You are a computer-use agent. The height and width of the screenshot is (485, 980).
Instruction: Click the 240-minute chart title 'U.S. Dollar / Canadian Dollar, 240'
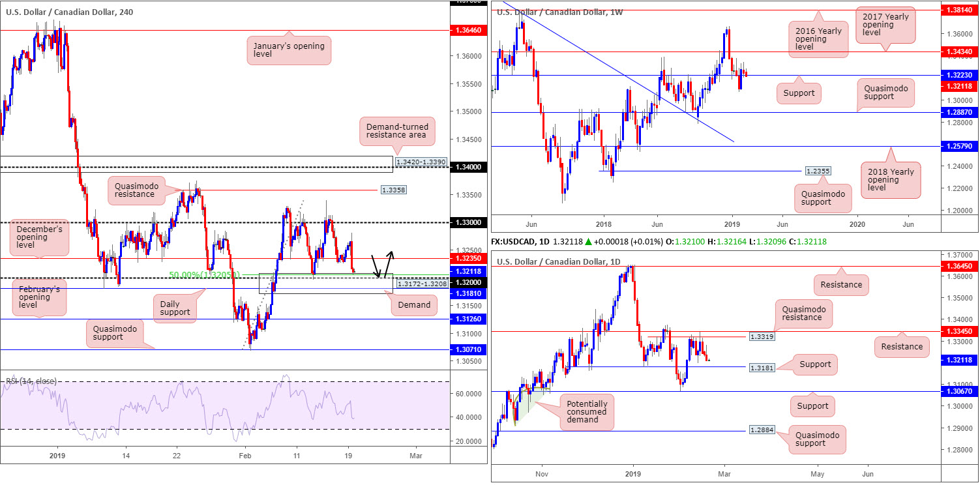tap(70, 13)
